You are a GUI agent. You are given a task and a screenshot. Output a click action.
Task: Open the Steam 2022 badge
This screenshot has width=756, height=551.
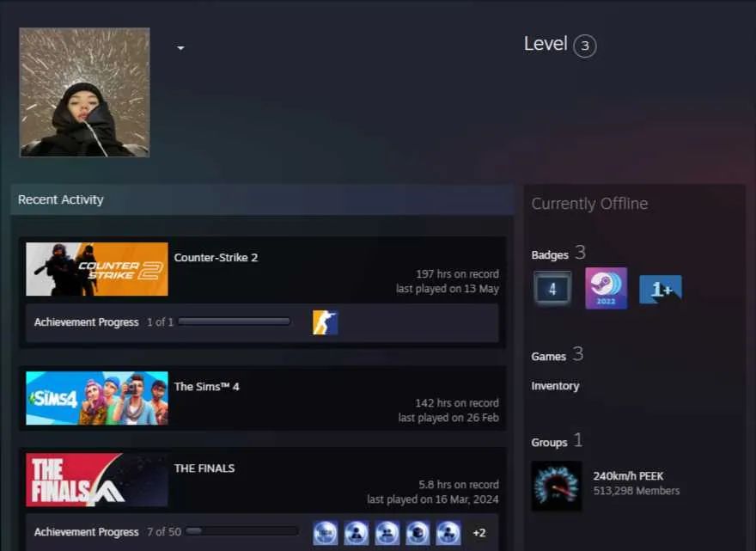[x=606, y=288]
